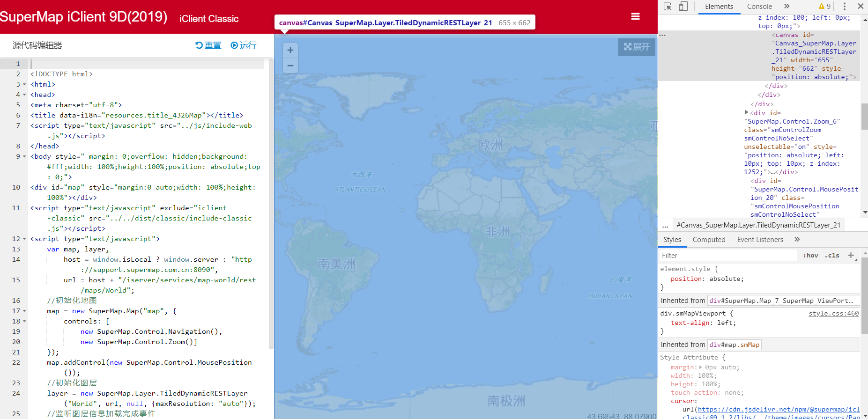Click 运行 run in the code editor
868x419 pixels.
coord(244,45)
